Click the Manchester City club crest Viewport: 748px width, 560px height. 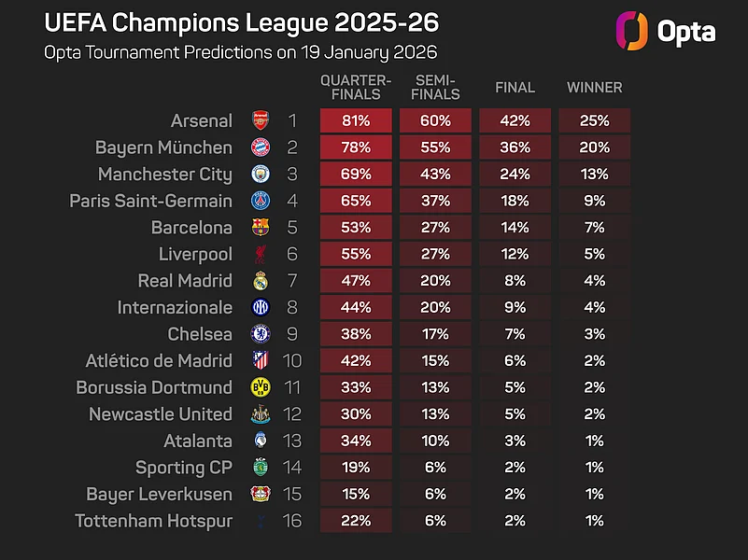[261, 174]
